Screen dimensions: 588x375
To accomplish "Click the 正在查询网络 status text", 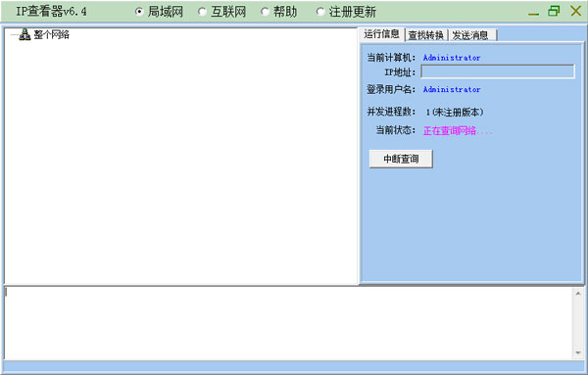I will click(458, 131).
